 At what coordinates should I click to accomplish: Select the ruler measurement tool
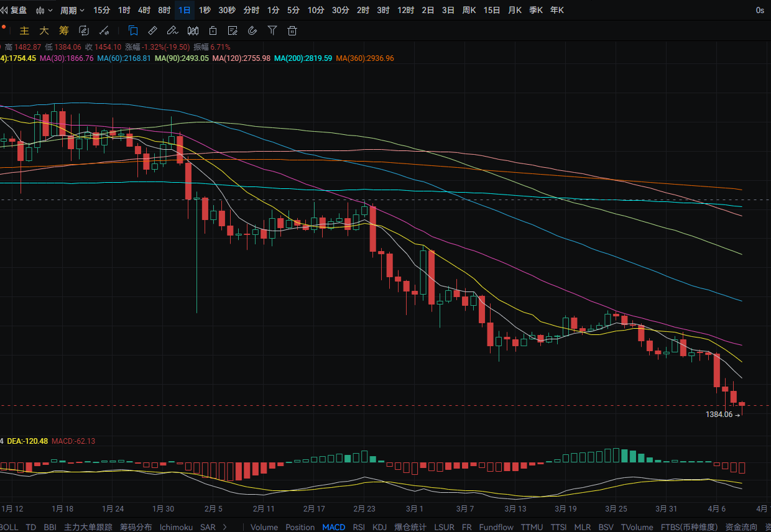(153, 30)
